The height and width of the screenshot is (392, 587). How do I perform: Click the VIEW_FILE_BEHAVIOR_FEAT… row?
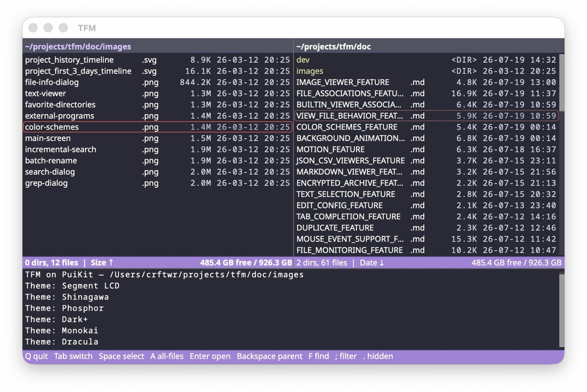pos(426,116)
